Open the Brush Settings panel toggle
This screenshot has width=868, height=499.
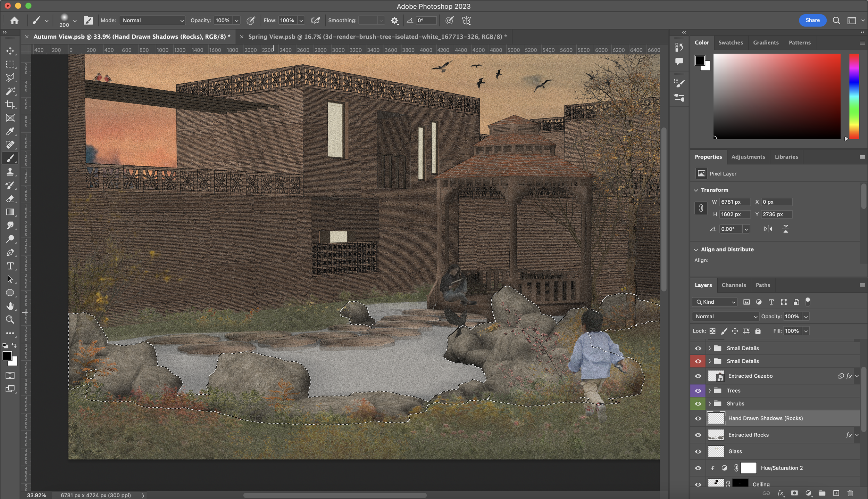[x=88, y=21]
